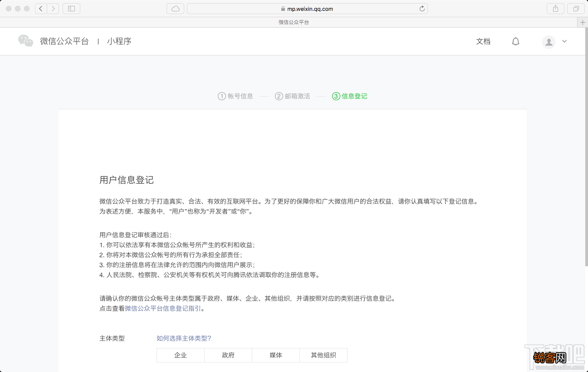Image resolution: width=588 pixels, height=372 pixels.
Task: Click line 2 about 承担全部责任
Action: click(x=171, y=255)
